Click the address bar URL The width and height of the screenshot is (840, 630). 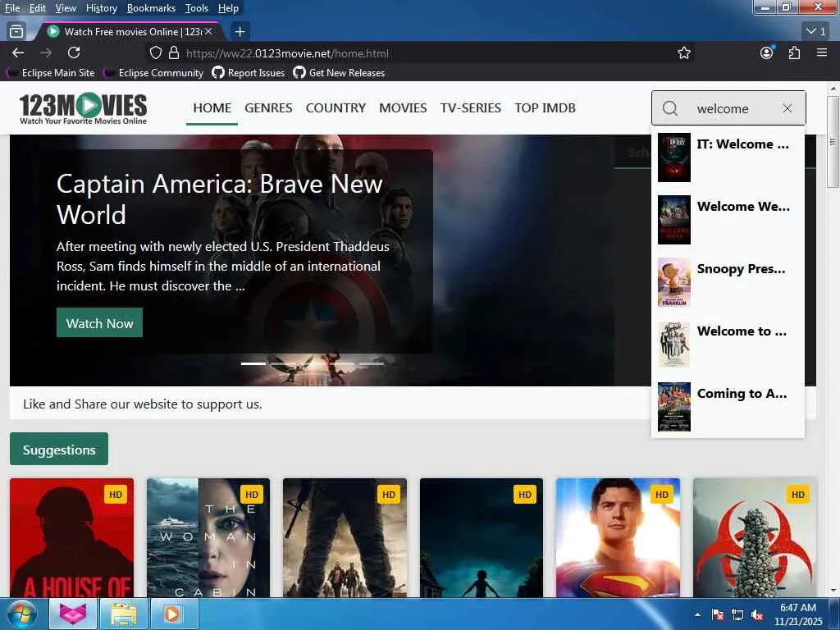(287, 53)
